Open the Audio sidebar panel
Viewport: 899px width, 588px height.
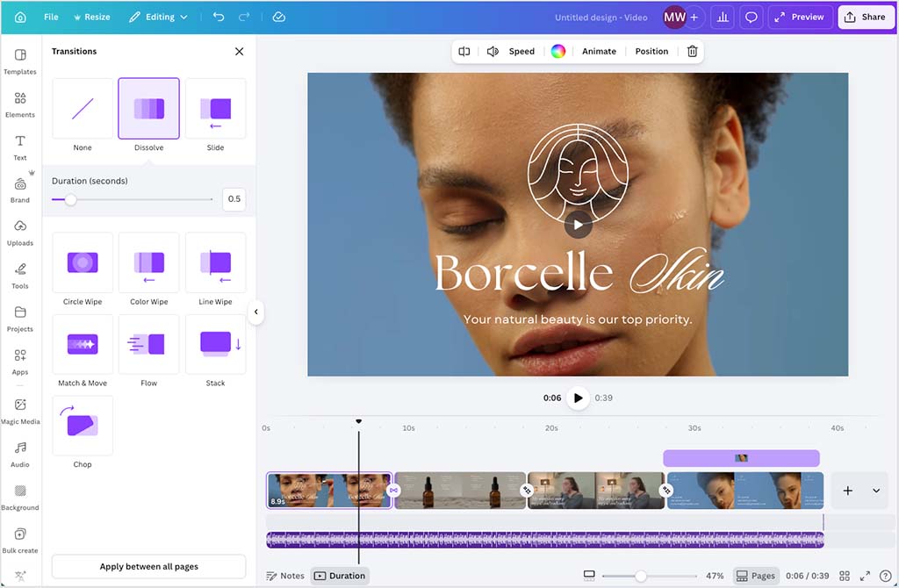point(20,454)
